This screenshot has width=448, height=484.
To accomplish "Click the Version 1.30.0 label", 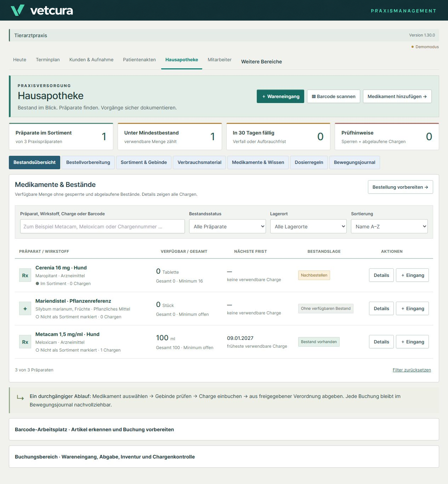I will click(x=422, y=35).
